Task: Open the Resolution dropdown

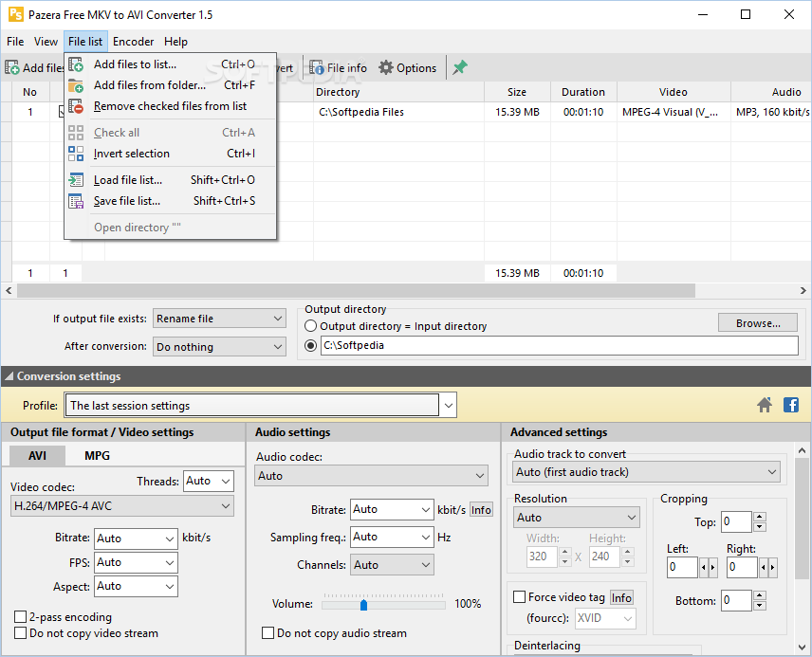Action: click(x=577, y=518)
